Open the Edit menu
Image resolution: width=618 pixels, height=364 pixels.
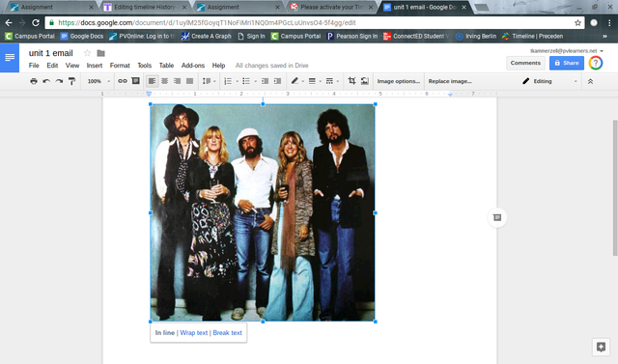(52, 66)
